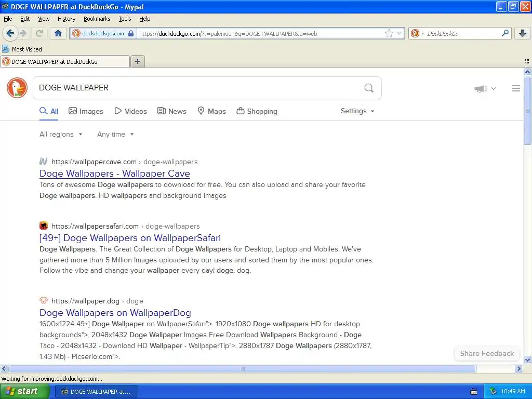Image resolution: width=532 pixels, height=399 pixels.
Task: Click the horizontal scrollbar left arrow
Action: (4, 368)
